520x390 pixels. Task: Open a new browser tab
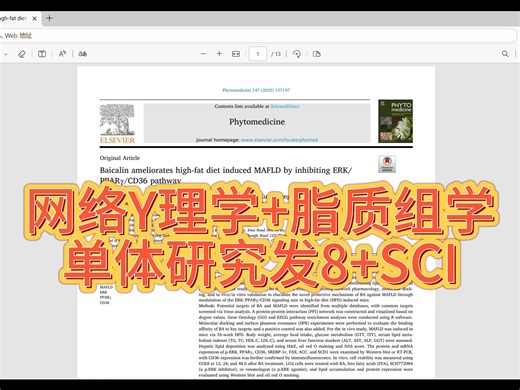pos(49,18)
